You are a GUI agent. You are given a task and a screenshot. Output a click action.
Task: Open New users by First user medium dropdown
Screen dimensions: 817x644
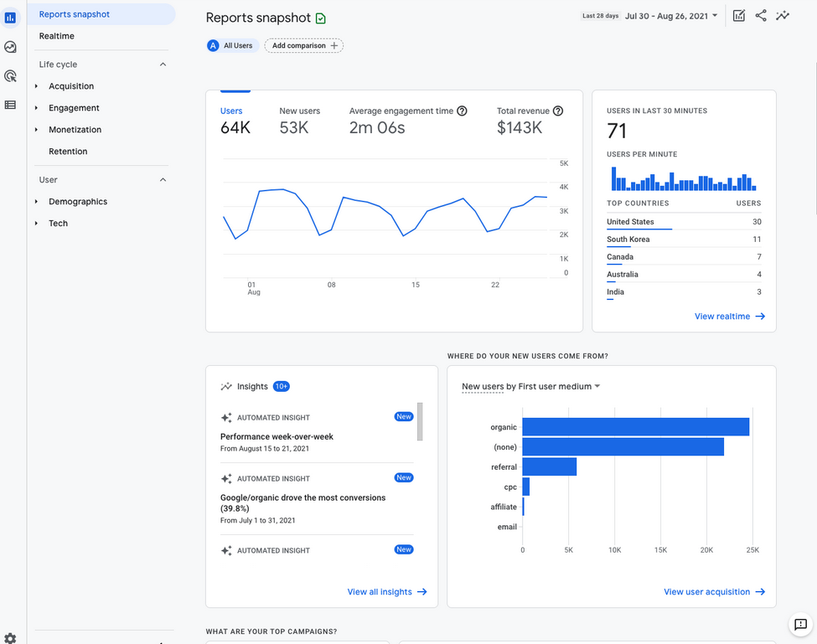tap(530, 386)
